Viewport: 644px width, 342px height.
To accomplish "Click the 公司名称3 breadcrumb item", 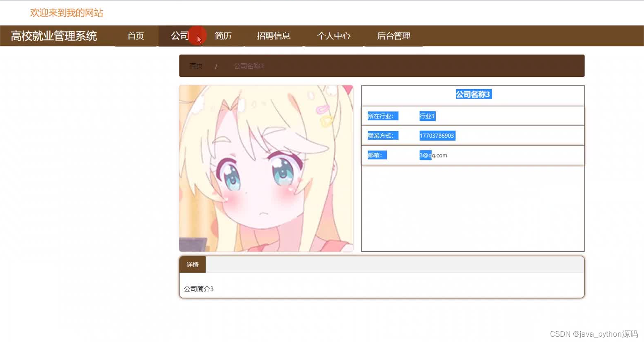I will 248,66.
